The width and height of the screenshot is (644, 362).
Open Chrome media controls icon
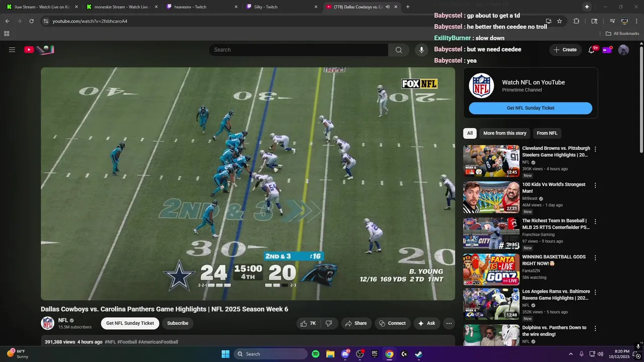point(612,21)
